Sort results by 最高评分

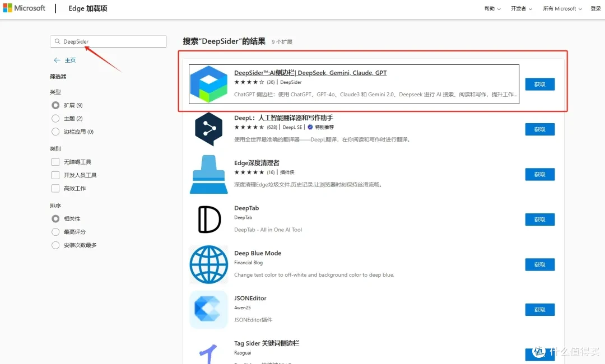click(55, 232)
